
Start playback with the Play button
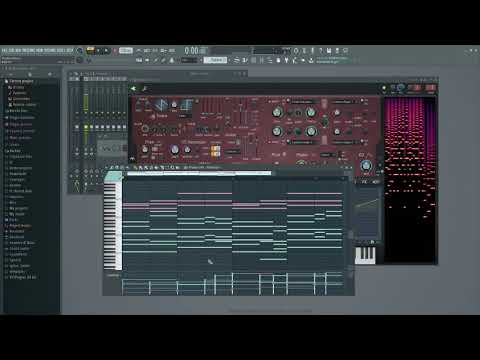(x=99, y=50)
